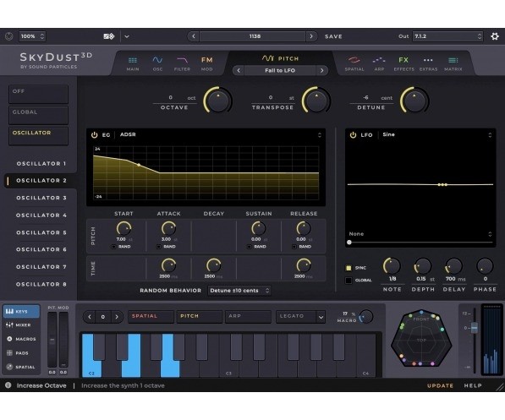
Task: Open the zoom 100% dropdown
Action: [32, 36]
